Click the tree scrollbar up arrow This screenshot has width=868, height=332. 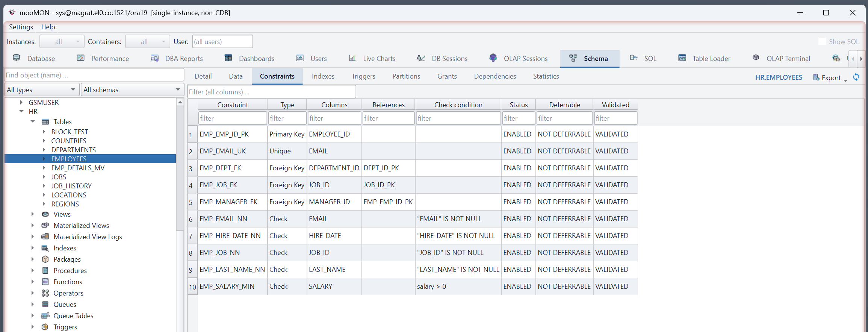tap(180, 102)
